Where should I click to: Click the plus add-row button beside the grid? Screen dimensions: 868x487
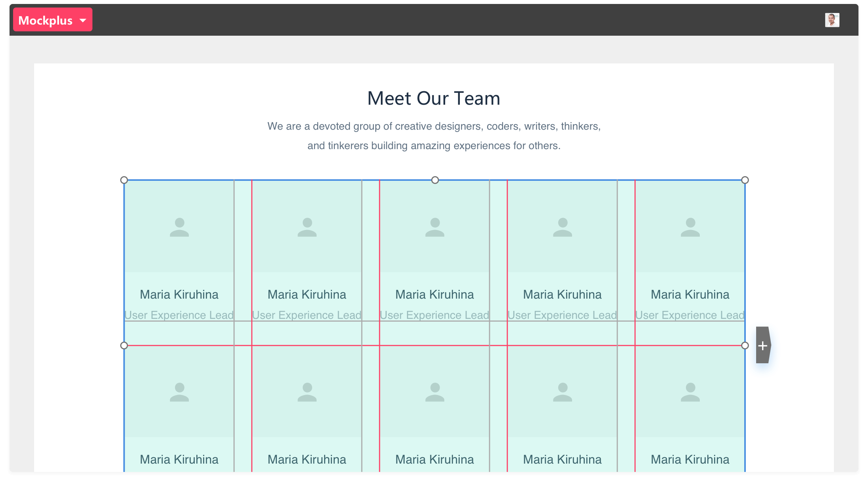point(763,345)
